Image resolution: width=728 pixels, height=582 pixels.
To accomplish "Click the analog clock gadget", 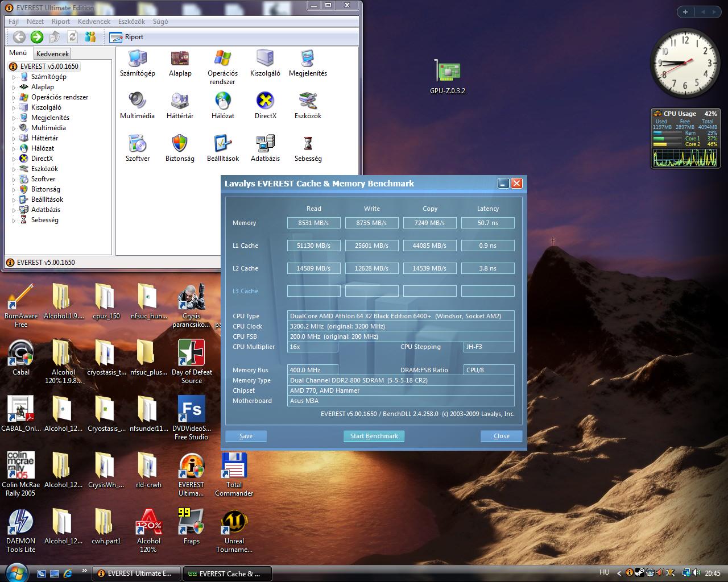I will 685,63.
